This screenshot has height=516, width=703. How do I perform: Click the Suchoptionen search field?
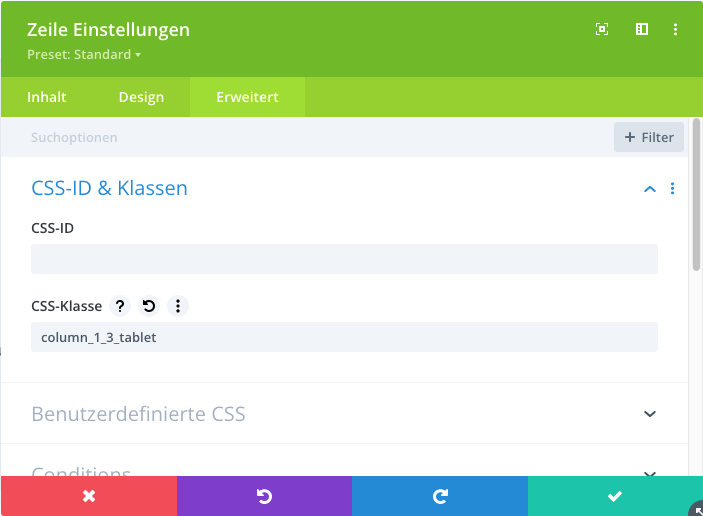pyautogui.click(x=300, y=137)
